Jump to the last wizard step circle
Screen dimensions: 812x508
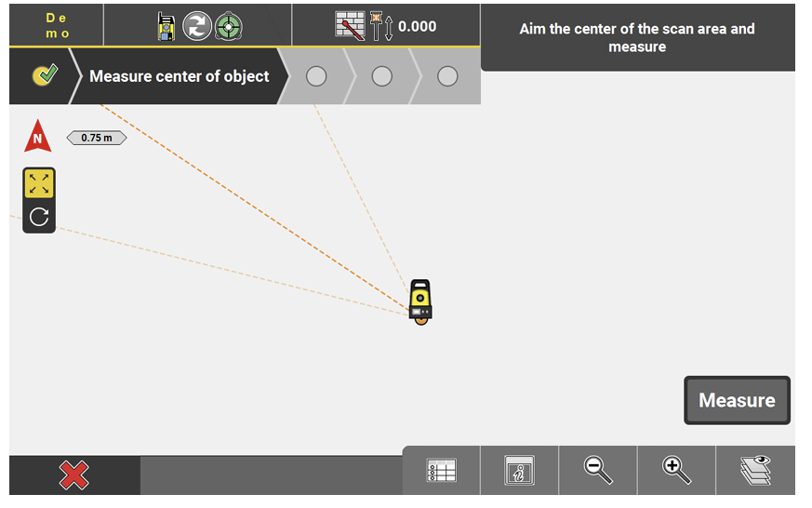447,76
